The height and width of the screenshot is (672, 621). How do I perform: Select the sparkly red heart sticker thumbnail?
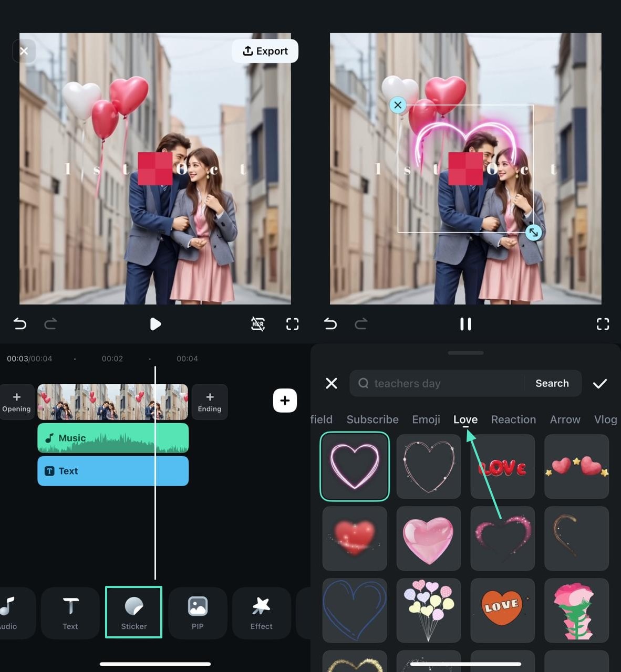pyautogui.click(x=355, y=538)
